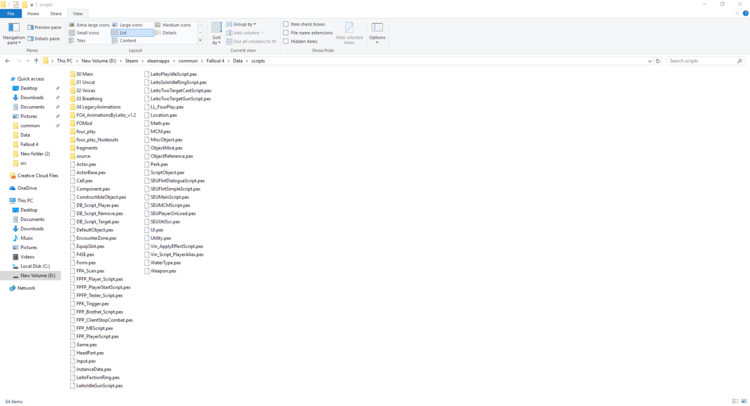Screen dimensions: 750x406
Task: Open recent locations dropdown arrow
Action: [x=28, y=61]
